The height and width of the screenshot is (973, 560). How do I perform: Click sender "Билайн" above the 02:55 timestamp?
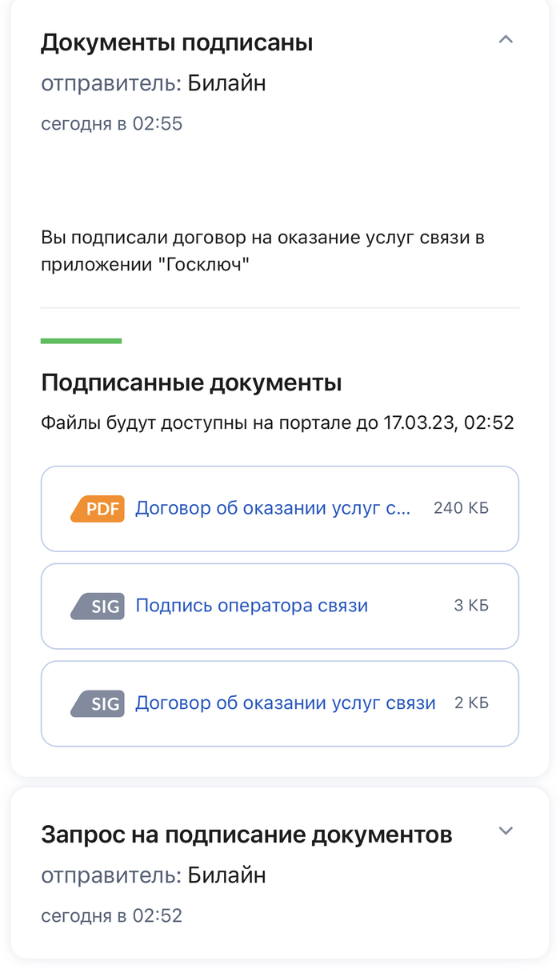(226, 84)
